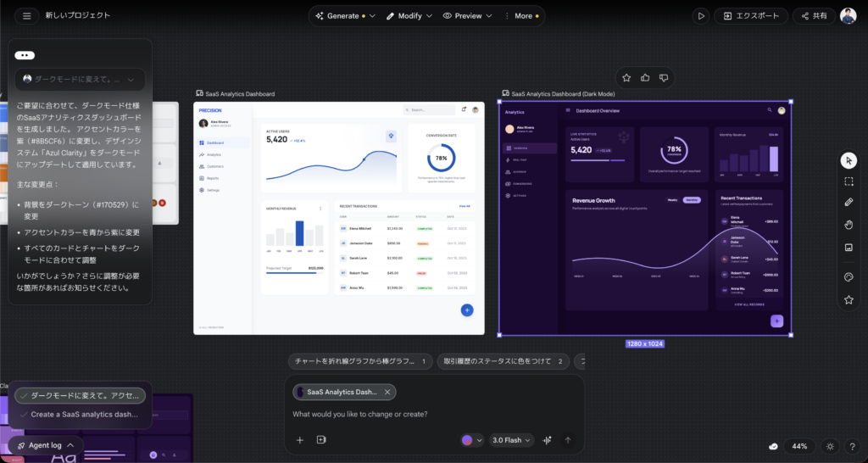The width and height of the screenshot is (868, 463).
Task: Open the gradient color swatch selector
Action: pyautogui.click(x=472, y=440)
